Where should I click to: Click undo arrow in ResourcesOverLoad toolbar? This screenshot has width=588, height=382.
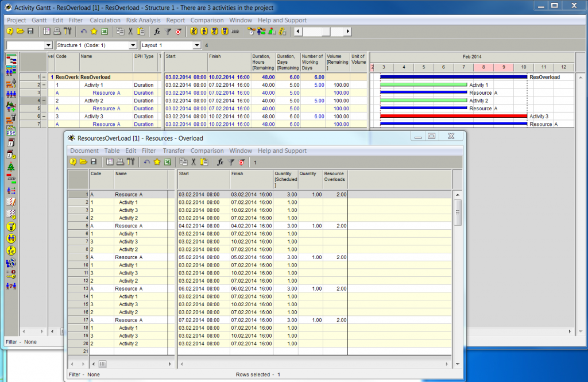[x=146, y=162]
